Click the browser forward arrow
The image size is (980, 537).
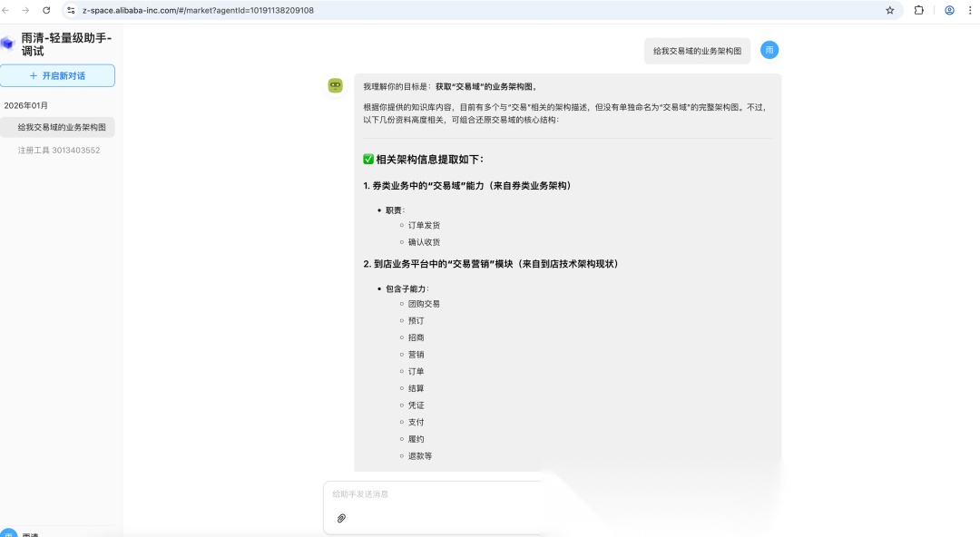coord(25,10)
